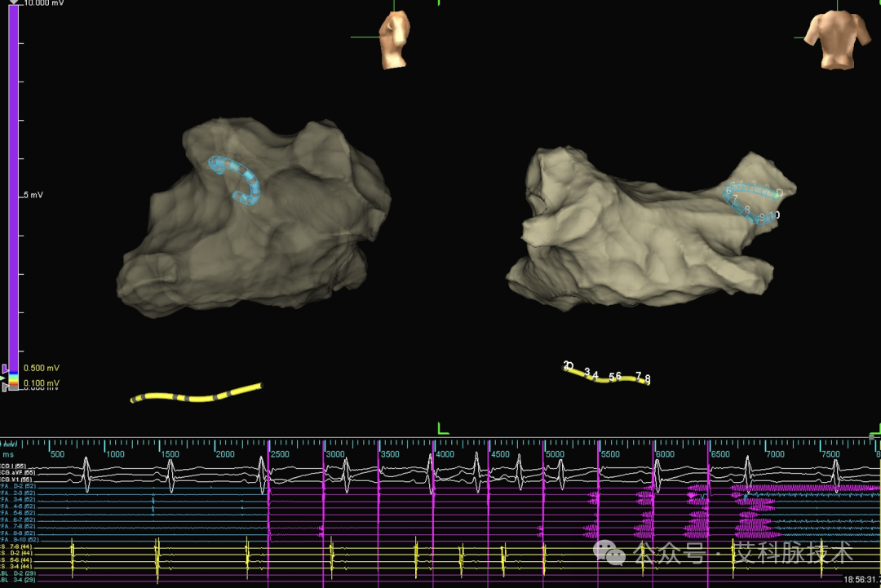Click the numbered circular catheter on right map
Image resolution: width=881 pixels, height=588 pixels.
(x=752, y=202)
